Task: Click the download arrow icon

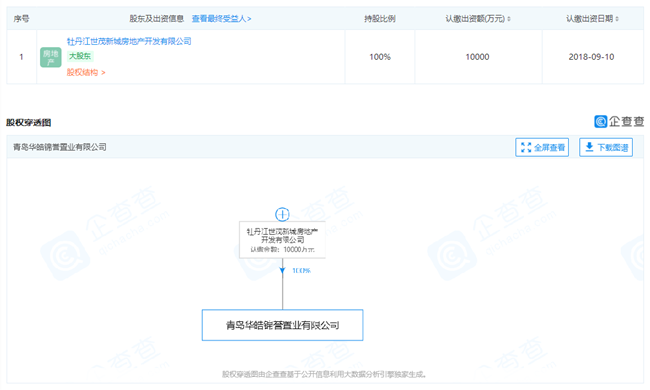Action: (x=589, y=147)
